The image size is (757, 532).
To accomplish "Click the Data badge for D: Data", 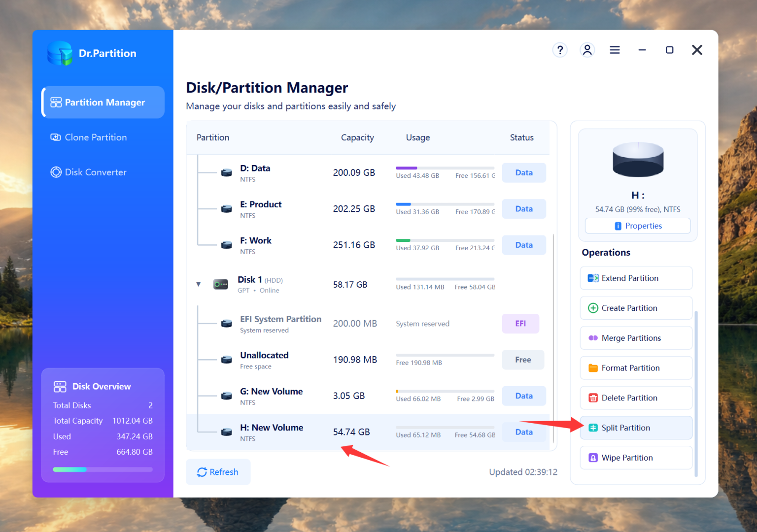I will (x=524, y=172).
